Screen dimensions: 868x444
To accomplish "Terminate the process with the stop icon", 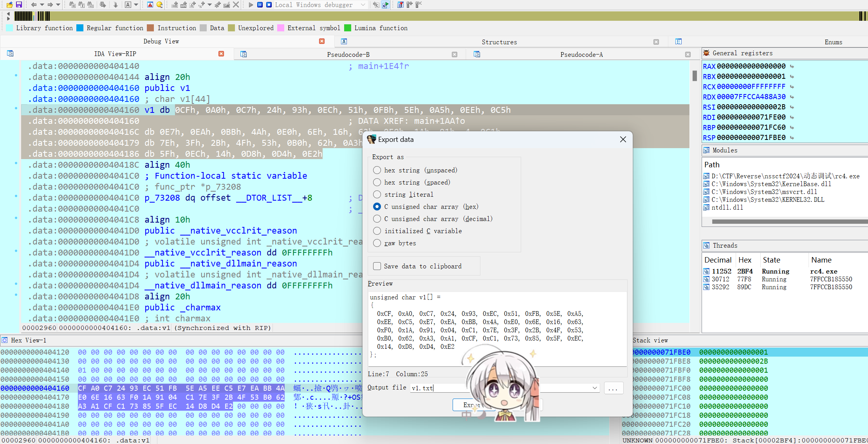I will click(x=269, y=5).
